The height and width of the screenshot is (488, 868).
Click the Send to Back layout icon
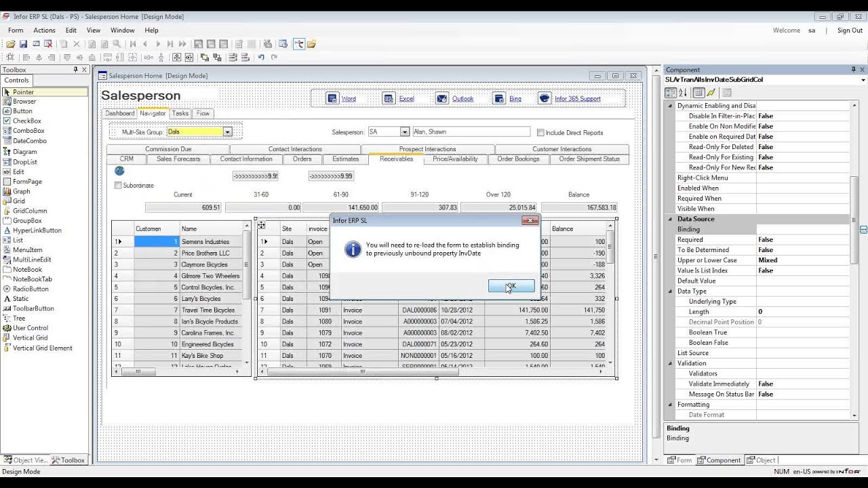coord(217,58)
